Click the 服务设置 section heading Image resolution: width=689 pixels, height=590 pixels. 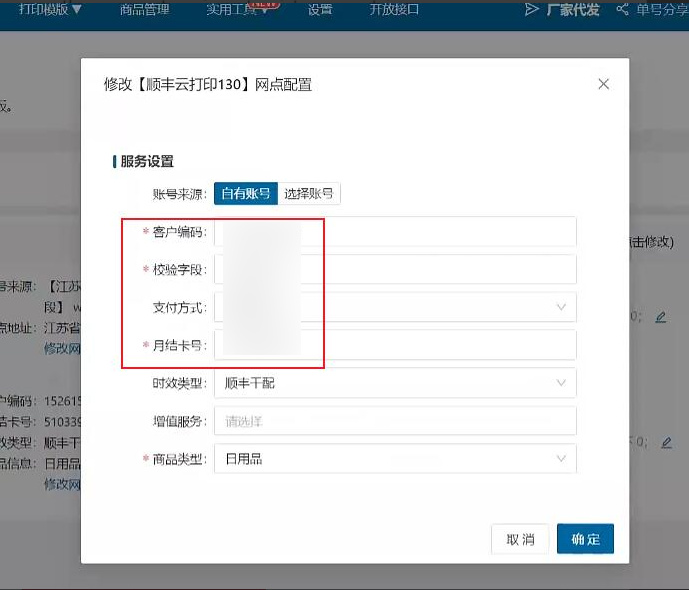pyautogui.click(x=147, y=161)
